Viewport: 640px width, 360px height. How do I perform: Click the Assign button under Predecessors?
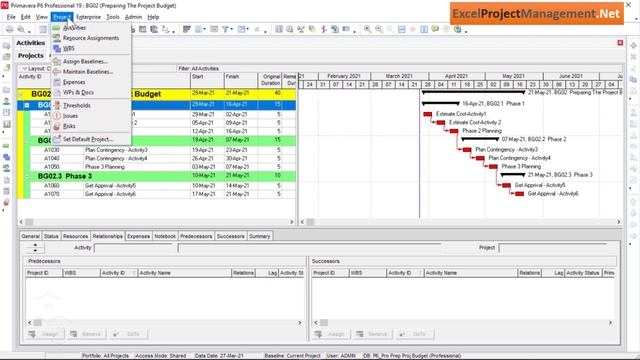coord(45,334)
